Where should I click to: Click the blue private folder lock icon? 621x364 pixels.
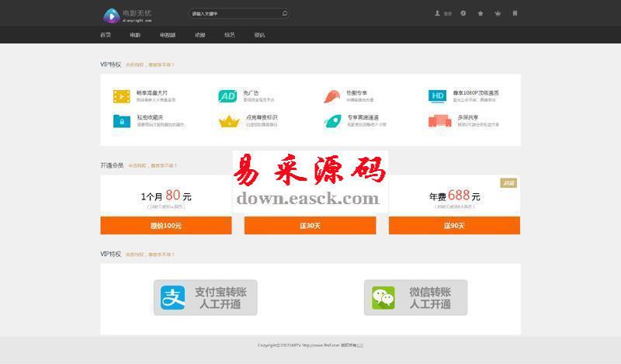point(122,120)
